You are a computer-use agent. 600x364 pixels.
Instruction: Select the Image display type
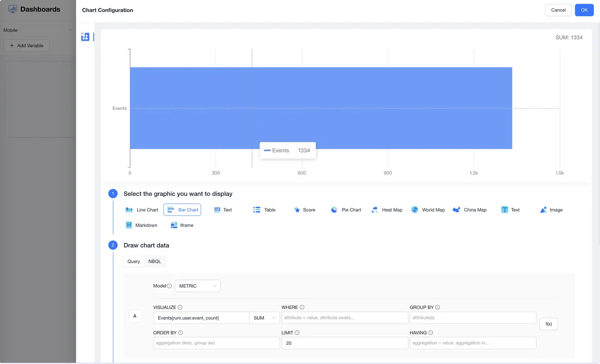pos(551,210)
